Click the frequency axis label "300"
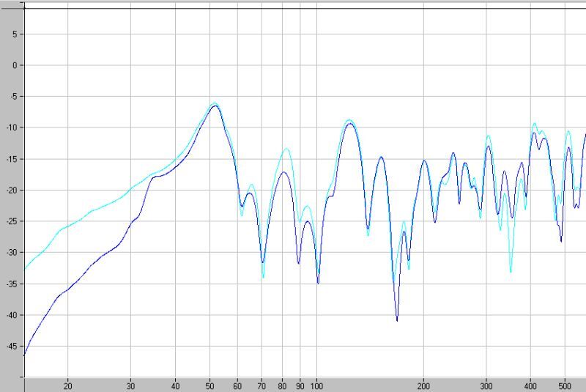 click(486, 386)
